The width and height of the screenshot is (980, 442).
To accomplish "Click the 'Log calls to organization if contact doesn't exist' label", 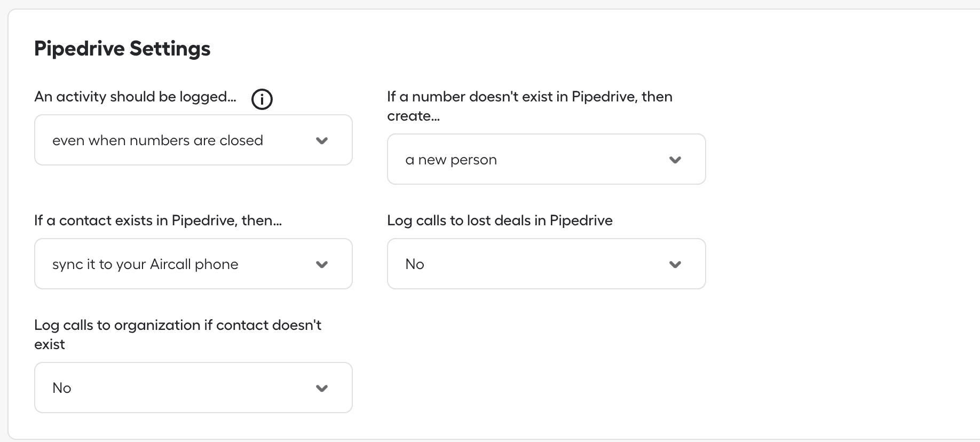I will pos(178,335).
